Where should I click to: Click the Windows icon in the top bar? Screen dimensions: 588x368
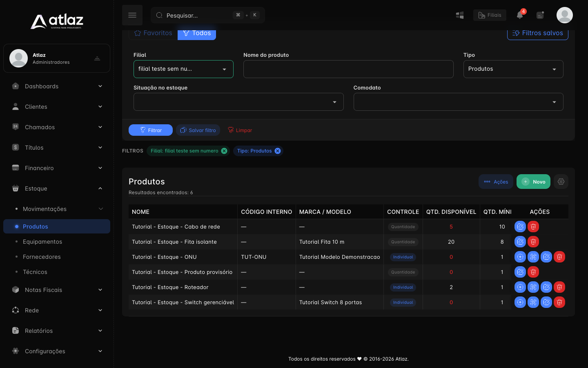[460, 15]
